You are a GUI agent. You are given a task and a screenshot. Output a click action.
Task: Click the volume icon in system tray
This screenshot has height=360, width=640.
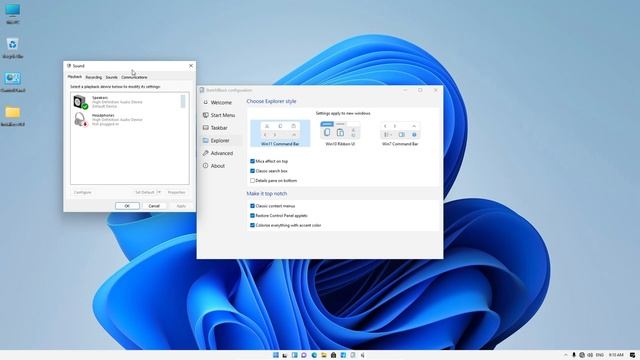[590, 355]
